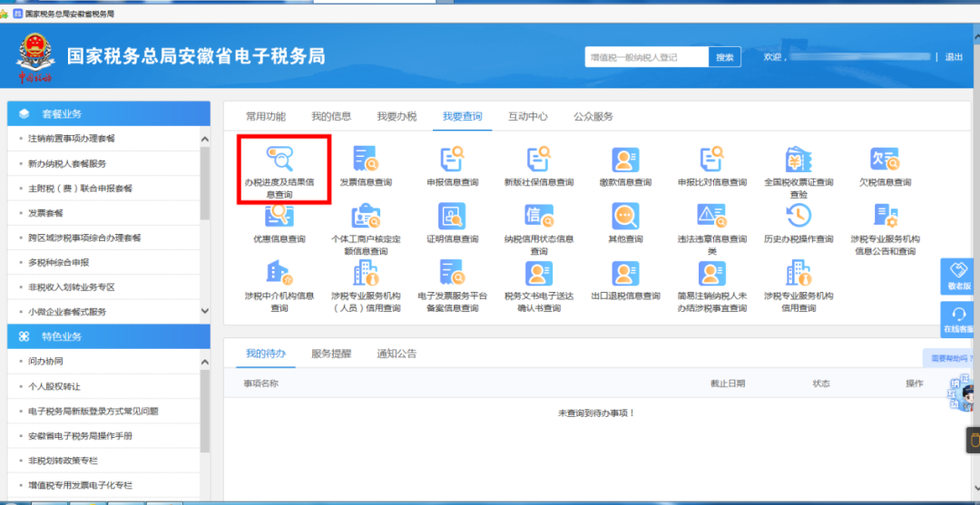This screenshot has width=980, height=505.
Task: Click the 国家税务总局安徽省税务局 browser tab
Action: point(64,13)
